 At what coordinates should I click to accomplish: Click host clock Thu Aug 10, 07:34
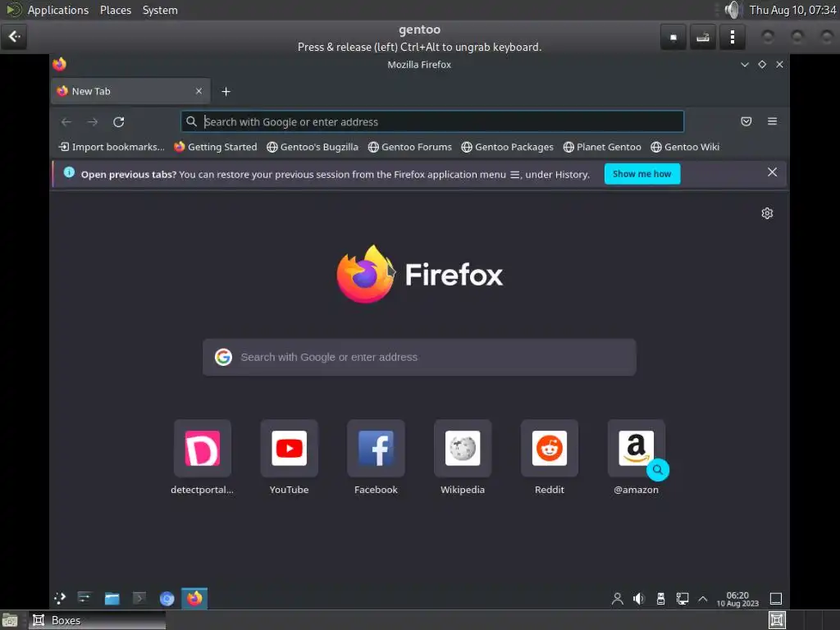793,10
